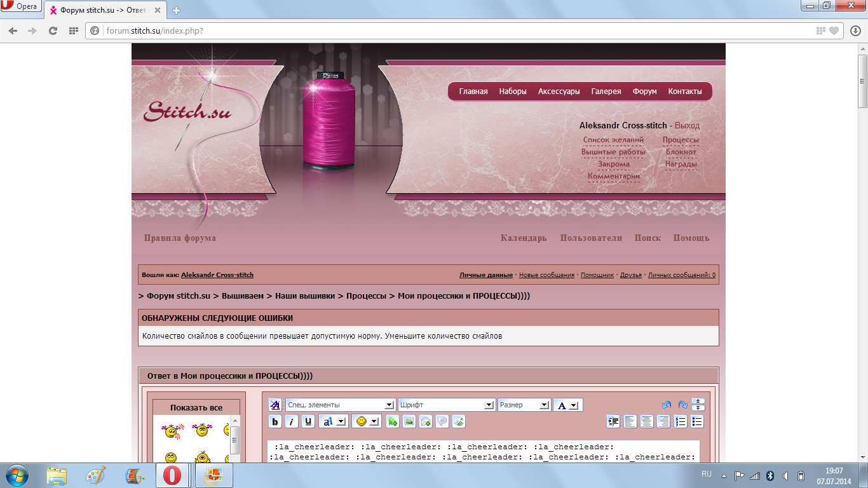
Task: Go to Наборы in the site menu
Action: coord(513,91)
